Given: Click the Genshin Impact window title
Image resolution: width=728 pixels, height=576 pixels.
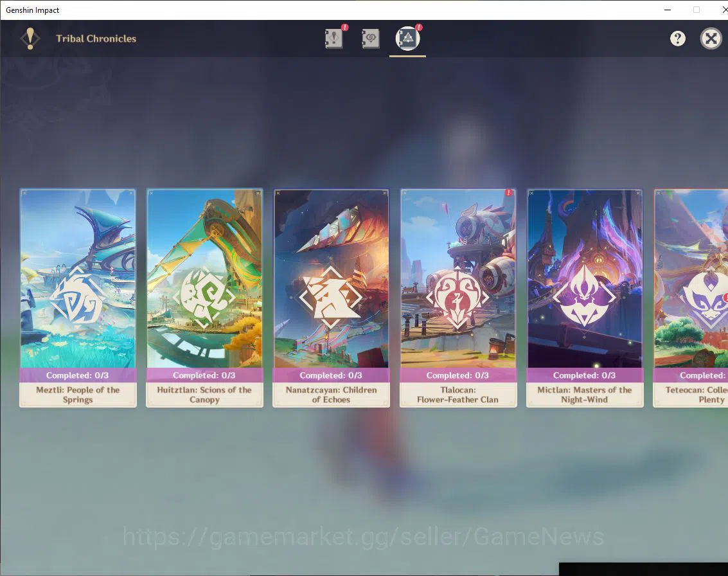Looking at the screenshot, I should 33,10.
